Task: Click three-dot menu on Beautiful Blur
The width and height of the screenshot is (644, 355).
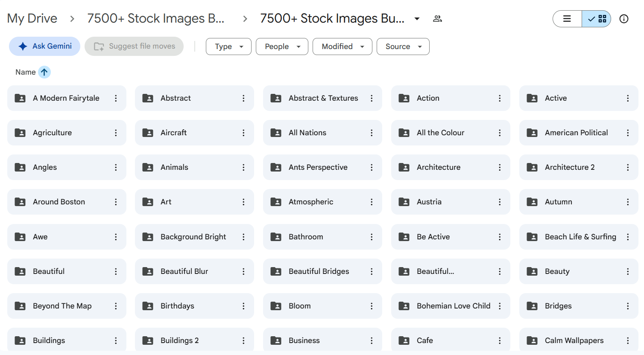Action: 243,271
